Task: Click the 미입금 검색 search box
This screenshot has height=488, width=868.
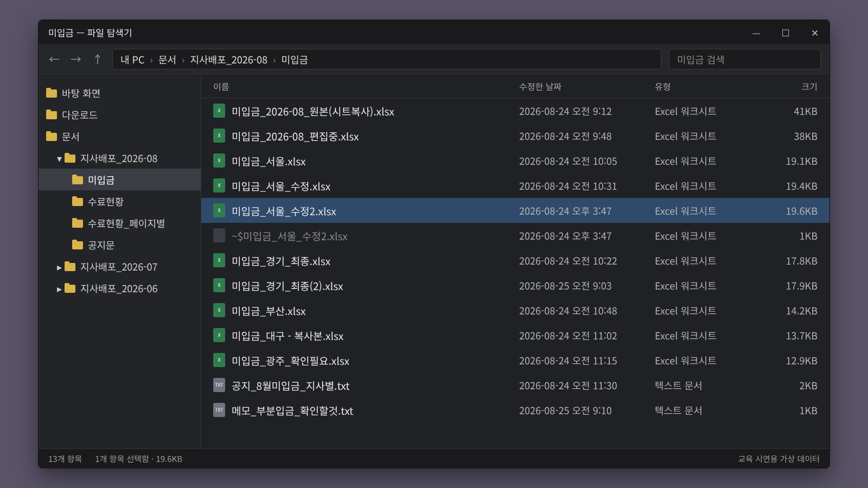Action: (744, 59)
